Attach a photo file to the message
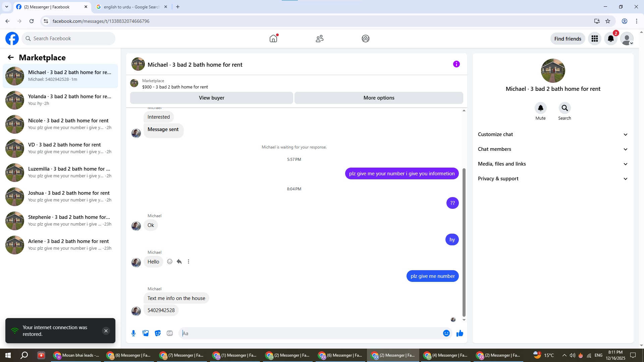The height and width of the screenshot is (362, 644). click(x=146, y=333)
